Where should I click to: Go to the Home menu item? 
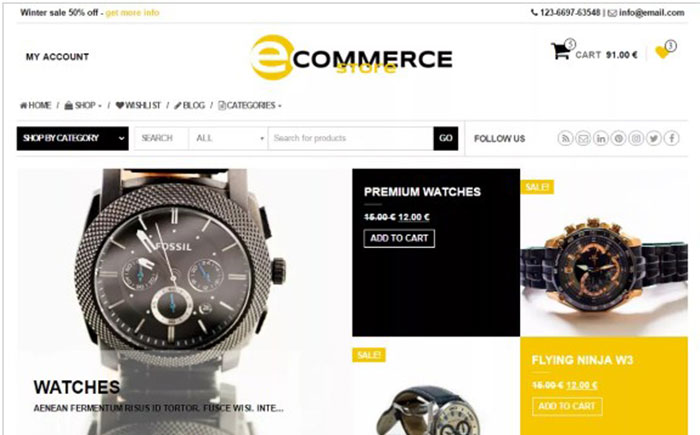click(x=35, y=105)
